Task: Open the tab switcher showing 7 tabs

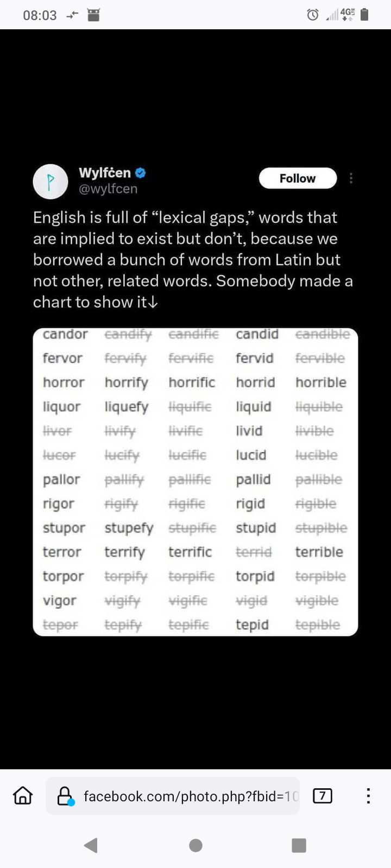Action: 323,796
